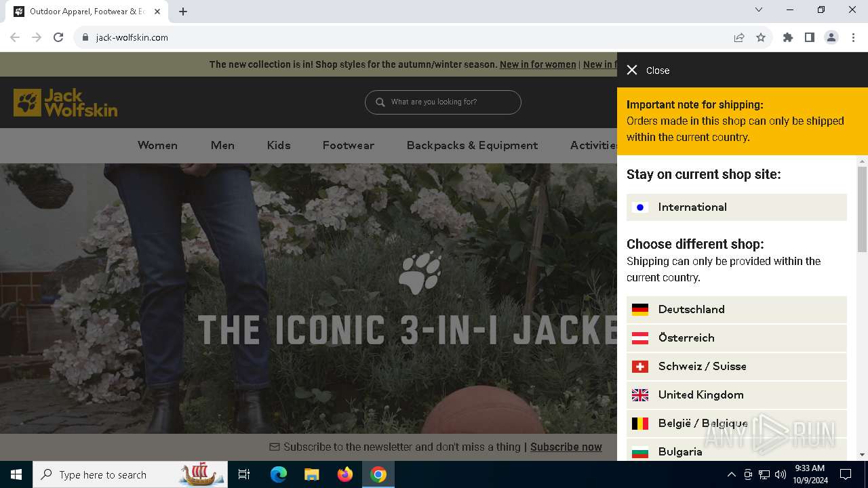This screenshot has height=488, width=868.
Task: Click the Chrome taskbar icon
Action: coord(378,474)
